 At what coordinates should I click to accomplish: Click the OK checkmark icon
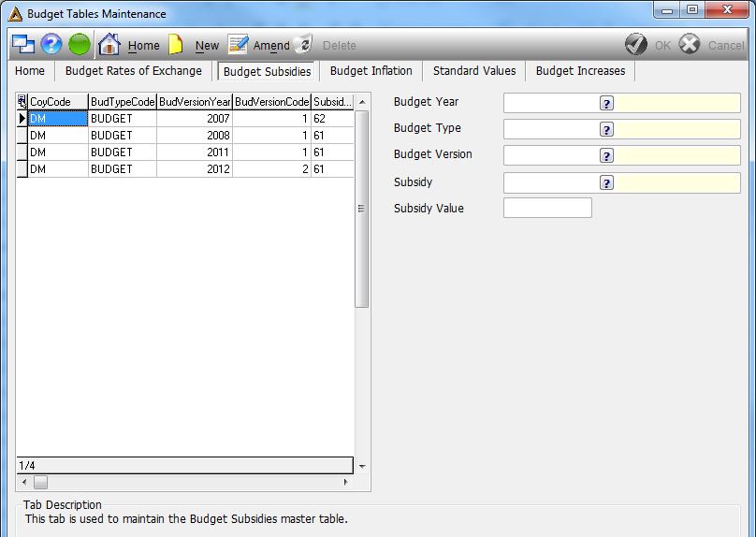pyautogui.click(x=636, y=44)
